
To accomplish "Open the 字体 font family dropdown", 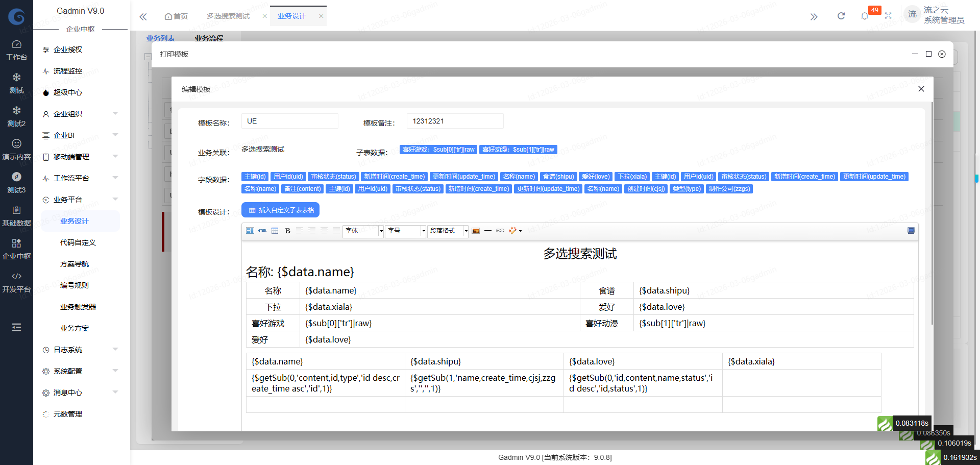I will tap(362, 231).
